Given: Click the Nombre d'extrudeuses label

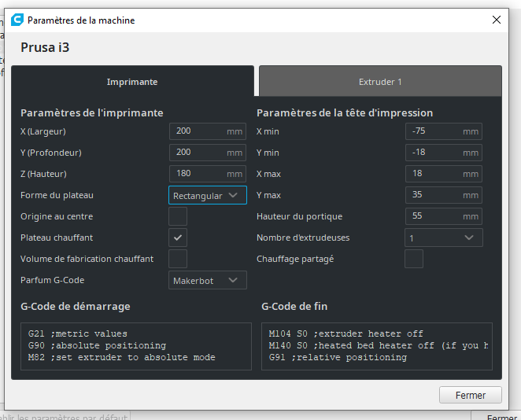Looking at the screenshot, I should pos(303,238).
